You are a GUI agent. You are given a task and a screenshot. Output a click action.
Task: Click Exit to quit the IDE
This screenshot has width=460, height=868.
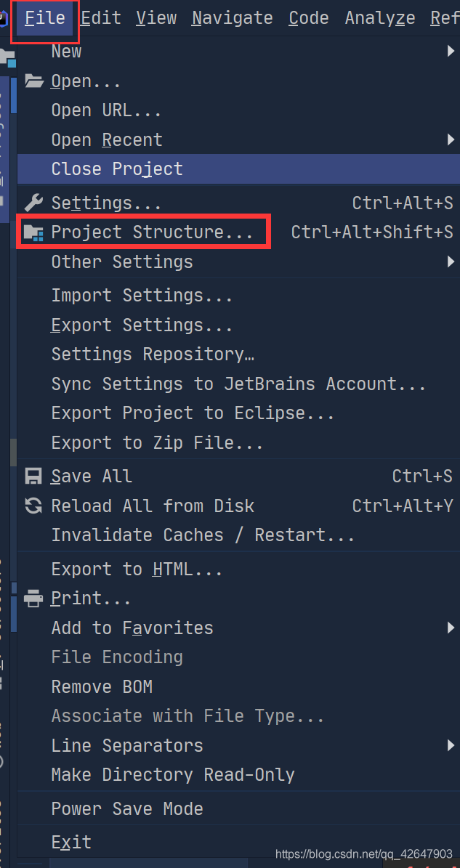point(71,843)
